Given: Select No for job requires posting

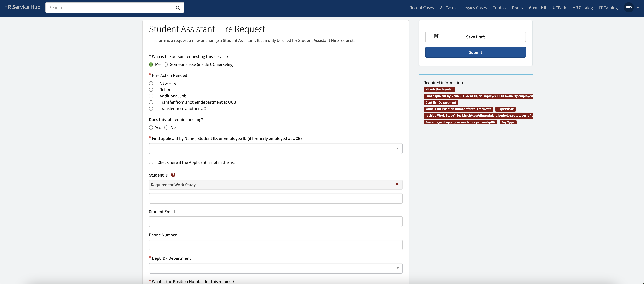Looking at the screenshot, I should point(167,128).
